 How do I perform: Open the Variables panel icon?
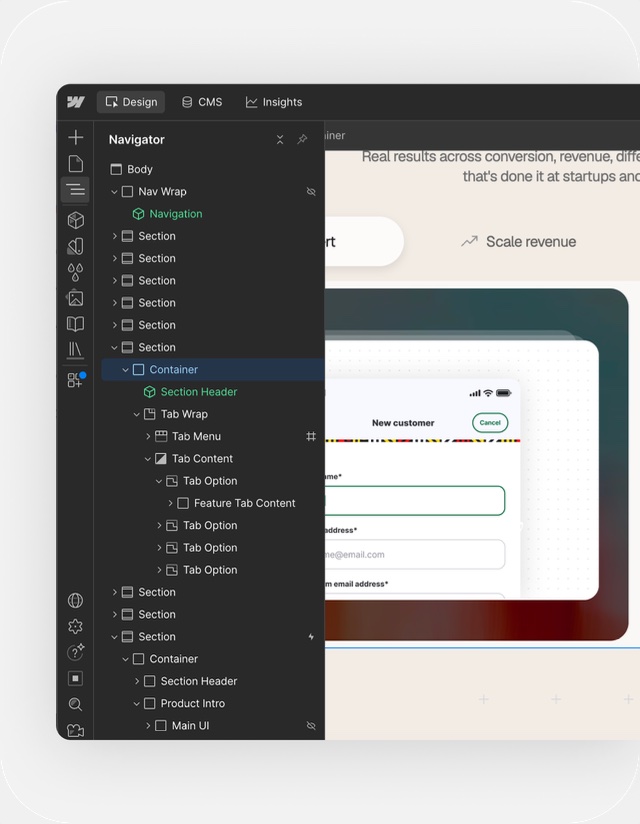(76, 246)
